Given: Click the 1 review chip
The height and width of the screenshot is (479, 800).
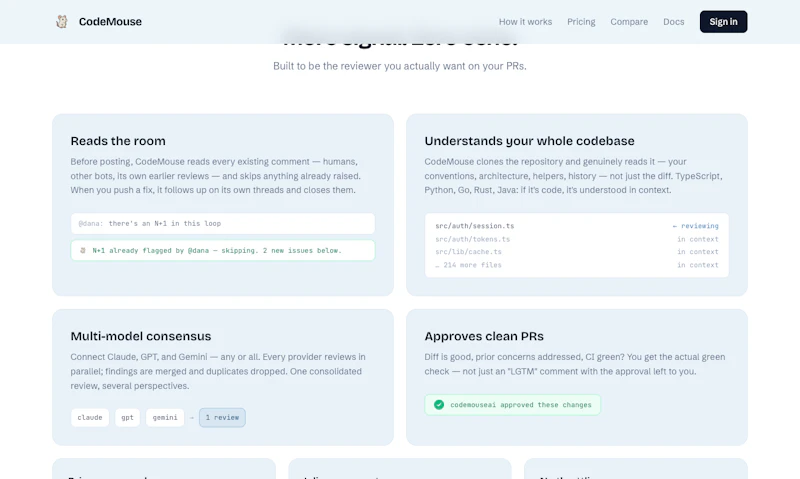Looking at the screenshot, I should pos(222,417).
